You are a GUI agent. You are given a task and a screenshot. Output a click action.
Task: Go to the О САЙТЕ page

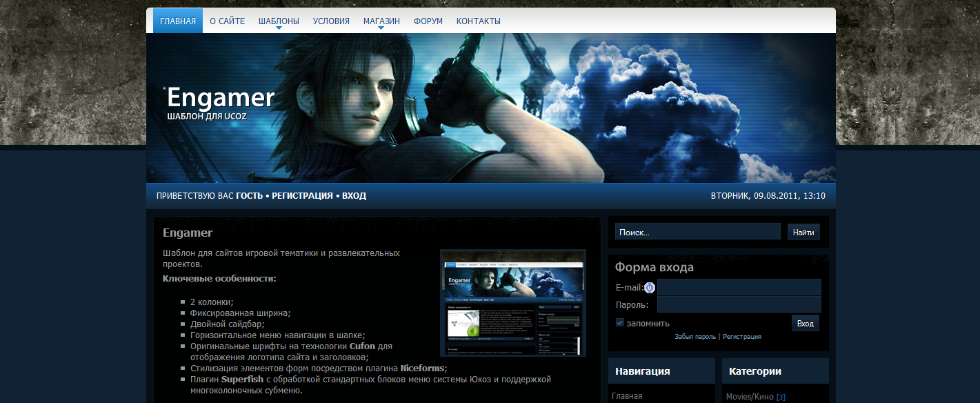click(x=228, y=21)
